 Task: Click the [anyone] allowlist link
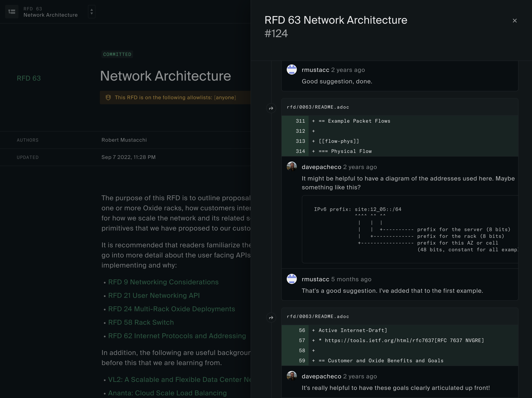[225, 98]
